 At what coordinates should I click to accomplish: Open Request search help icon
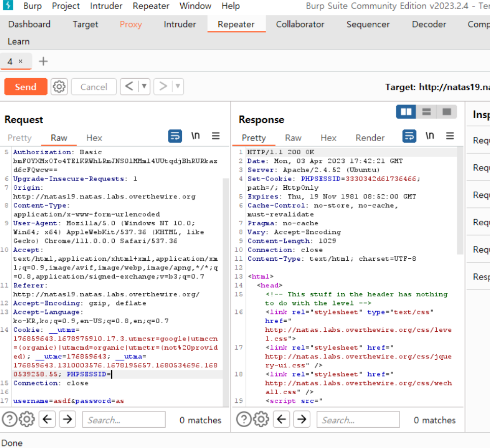tap(10, 419)
